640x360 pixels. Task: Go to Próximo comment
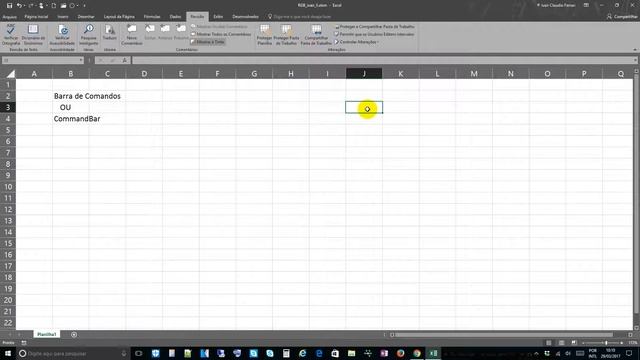coord(181,32)
